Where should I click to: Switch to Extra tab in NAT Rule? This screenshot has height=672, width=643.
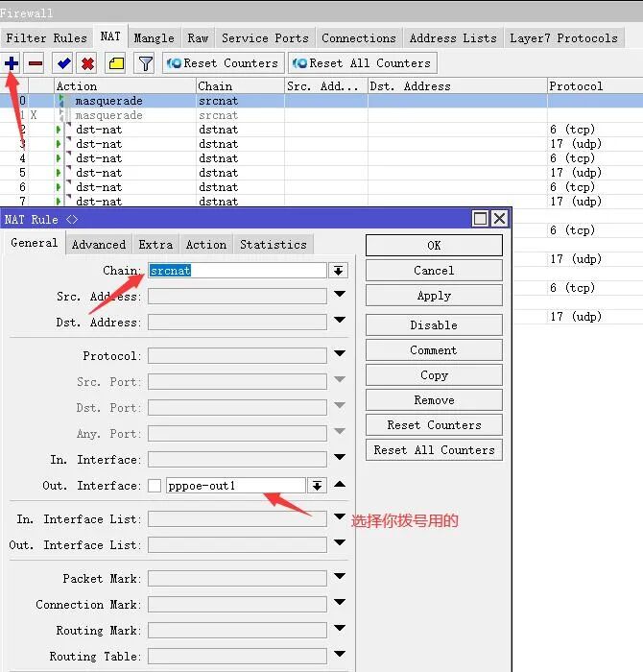click(x=155, y=245)
